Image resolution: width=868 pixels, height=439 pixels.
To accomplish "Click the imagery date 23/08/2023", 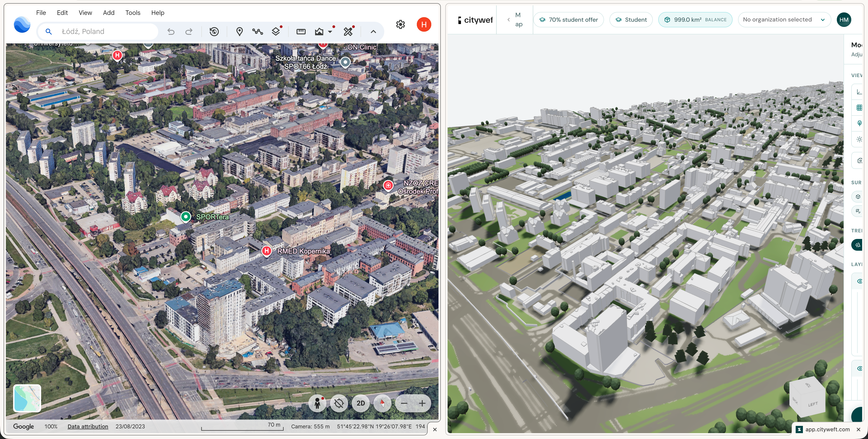I will (x=130, y=426).
